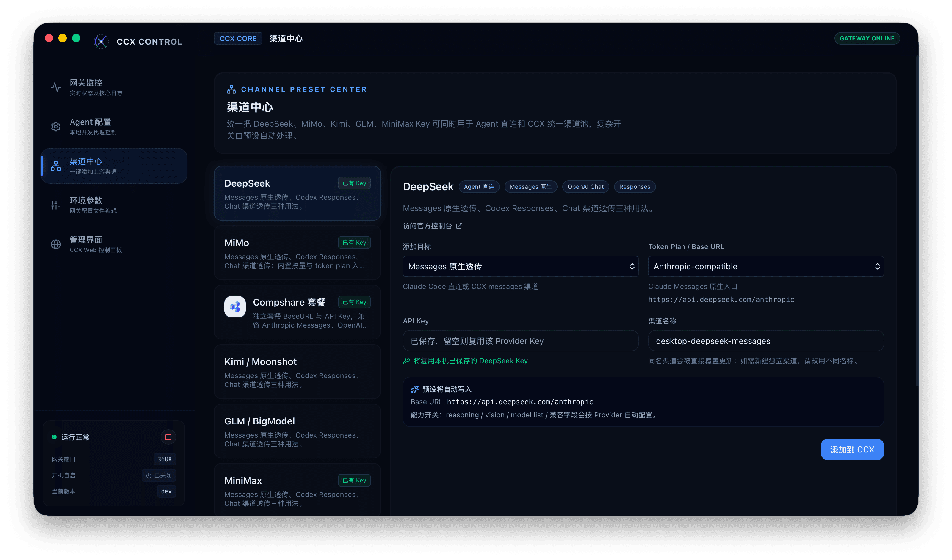This screenshot has width=952, height=560.
Task: Click the Messages 原生 tag
Action: 531,187
